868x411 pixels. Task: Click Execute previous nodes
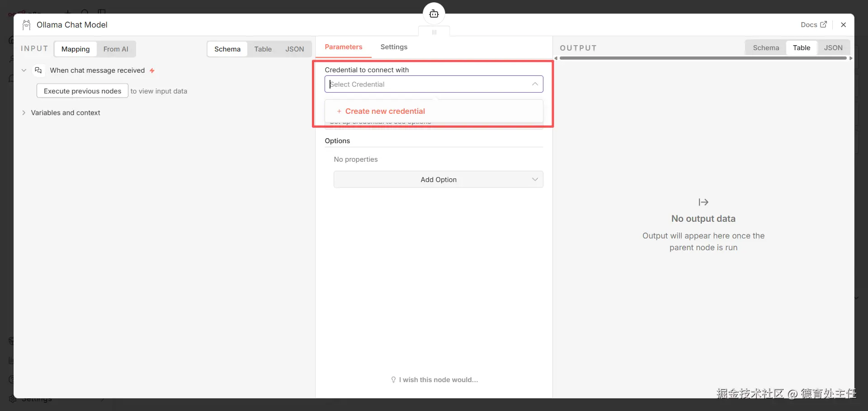(x=82, y=91)
